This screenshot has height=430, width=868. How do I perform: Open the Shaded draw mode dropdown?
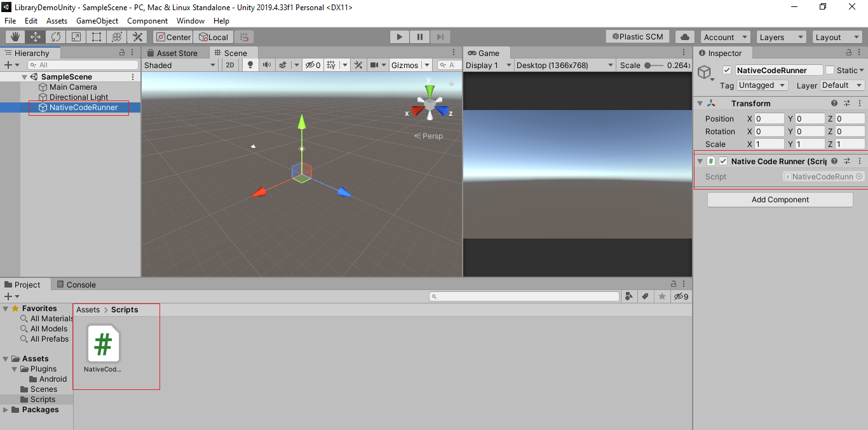(180, 65)
